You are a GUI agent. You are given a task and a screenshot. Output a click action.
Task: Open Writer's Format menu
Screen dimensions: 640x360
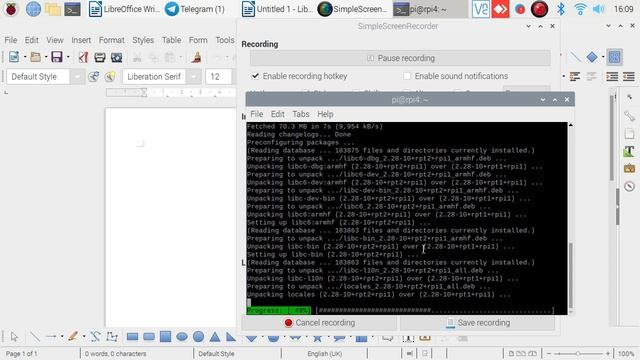[111, 40]
